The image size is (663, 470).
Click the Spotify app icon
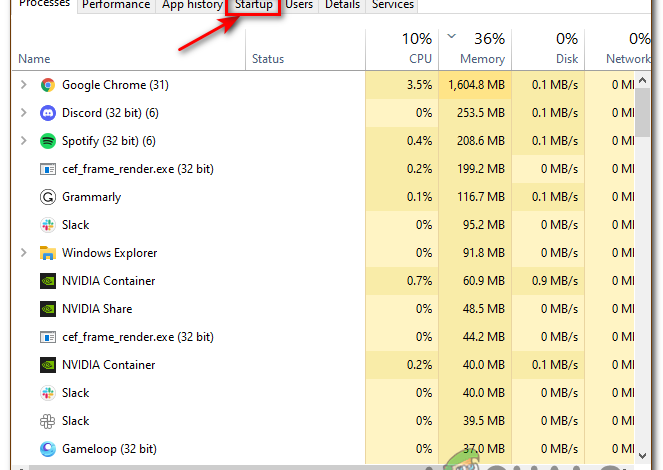(48, 141)
